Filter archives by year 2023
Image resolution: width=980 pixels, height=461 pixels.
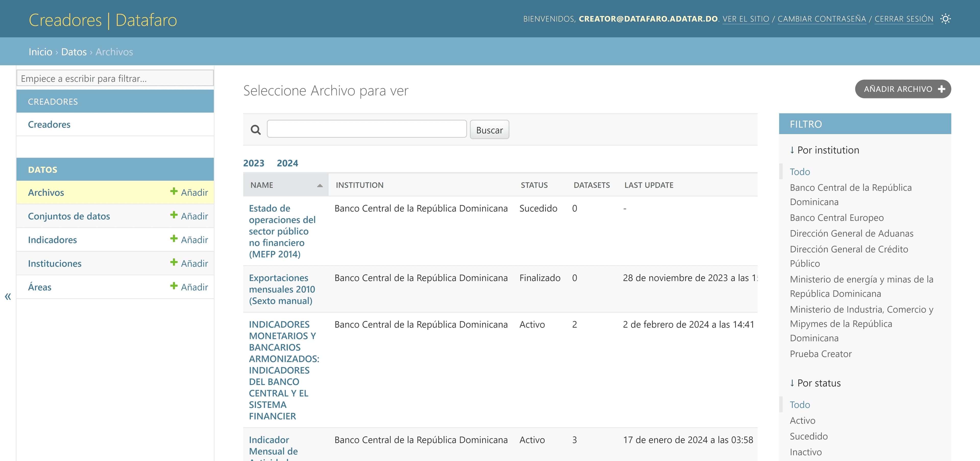tap(254, 163)
